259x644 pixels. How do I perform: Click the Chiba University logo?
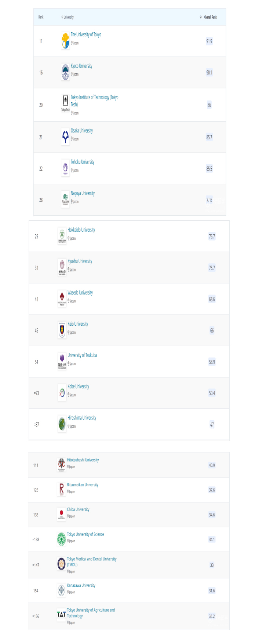coord(61,514)
